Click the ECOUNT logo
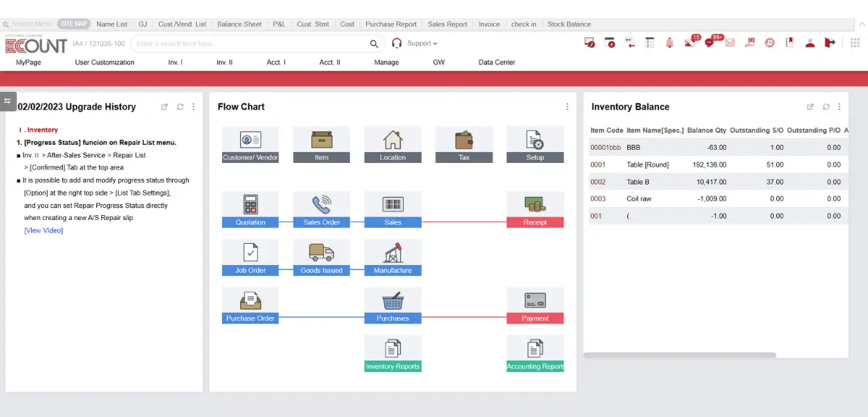 pyautogui.click(x=36, y=45)
